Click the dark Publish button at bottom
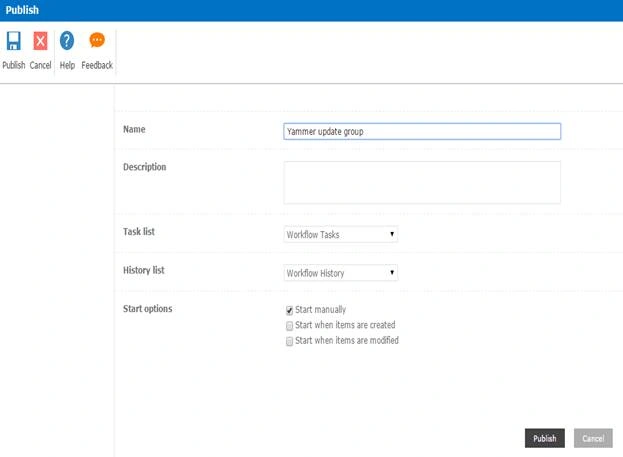This screenshot has height=457, width=623. pyautogui.click(x=544, y=438)
